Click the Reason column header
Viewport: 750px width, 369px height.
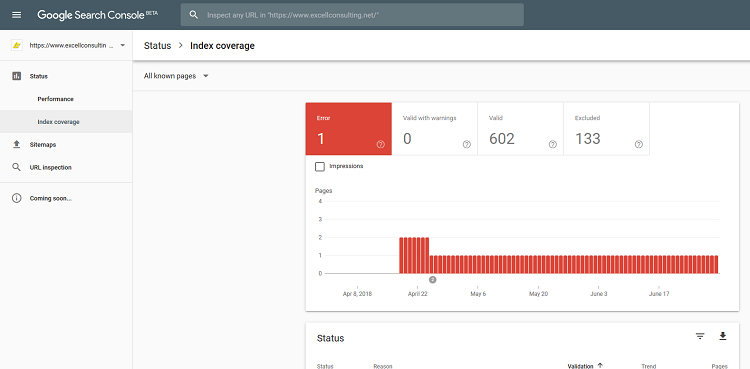pos(383,366)
